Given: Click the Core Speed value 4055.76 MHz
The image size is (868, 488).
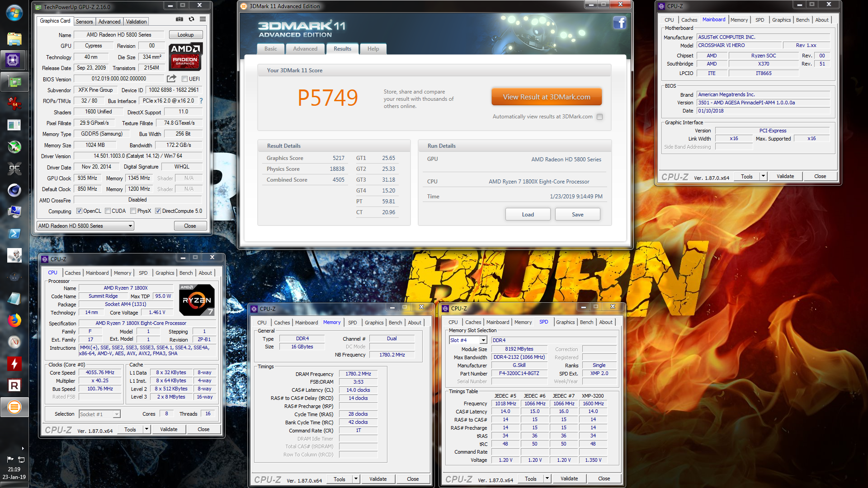Looking at the screenshot, I should click(100, 373).
